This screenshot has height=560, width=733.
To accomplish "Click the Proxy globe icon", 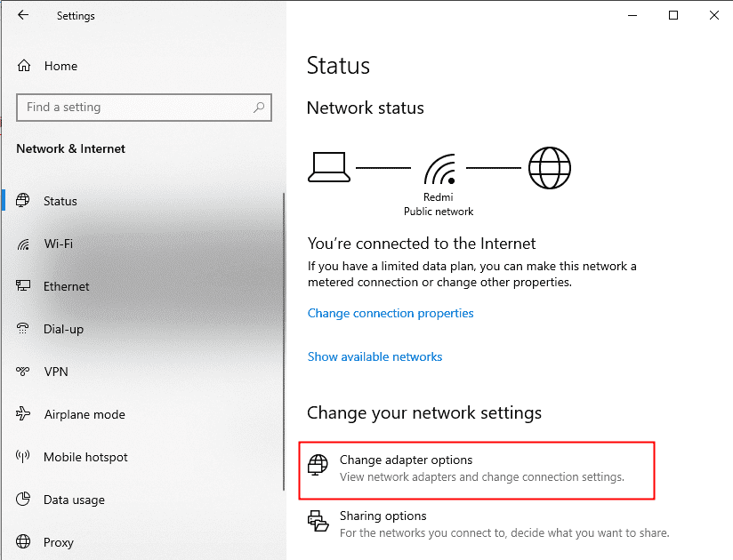I will (24, 542).
